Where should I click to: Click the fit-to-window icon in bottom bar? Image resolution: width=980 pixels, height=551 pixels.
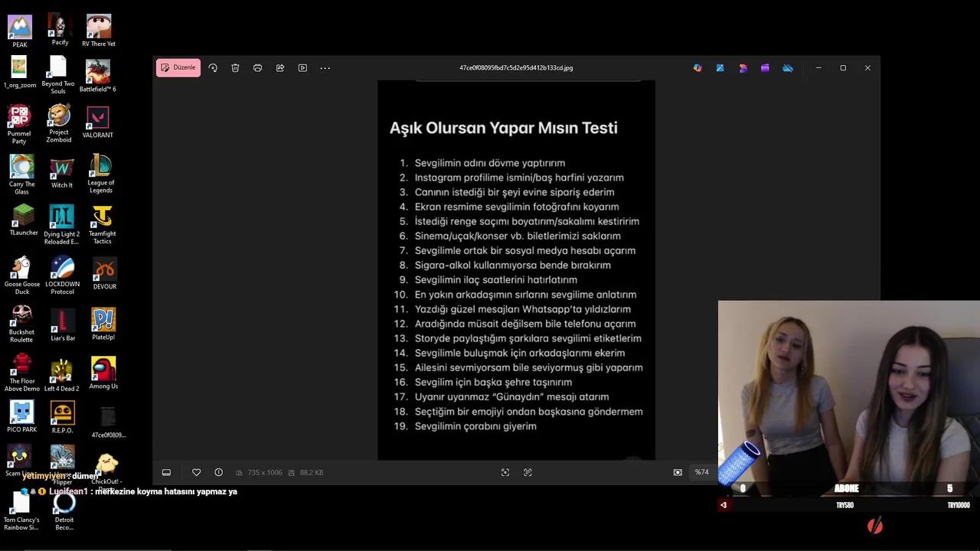[x=505, y=472]
